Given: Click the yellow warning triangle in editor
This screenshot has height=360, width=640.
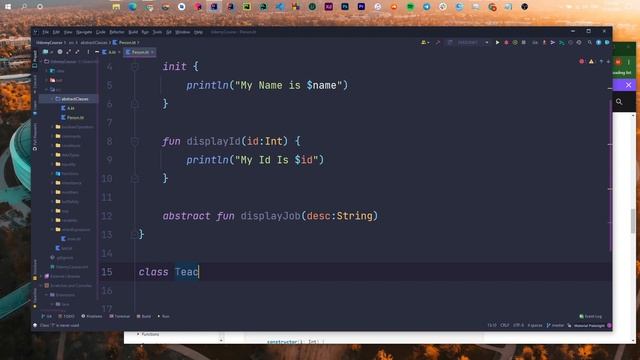Looking at the screenshot, I should pos(591,62).
